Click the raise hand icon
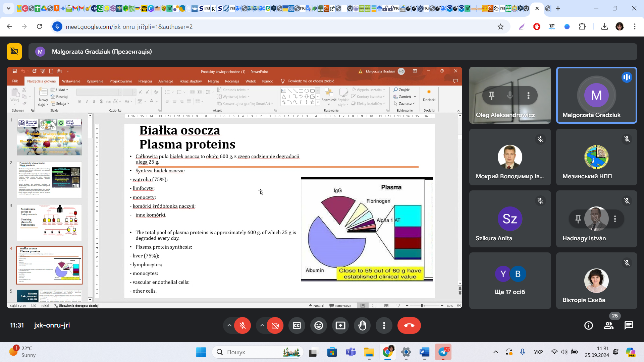This screenshot has width=644, height=362. tap(362, 325)
